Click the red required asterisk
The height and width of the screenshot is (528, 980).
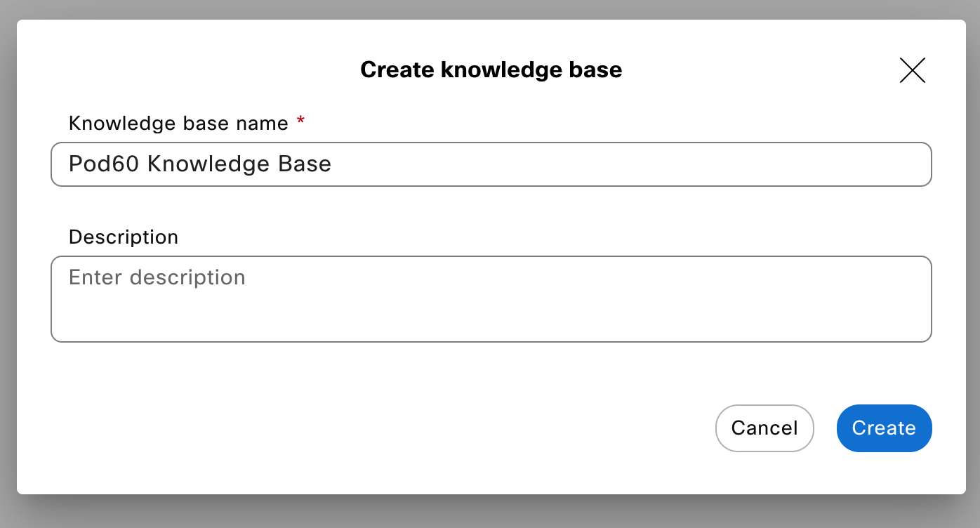tap(300, 122)
